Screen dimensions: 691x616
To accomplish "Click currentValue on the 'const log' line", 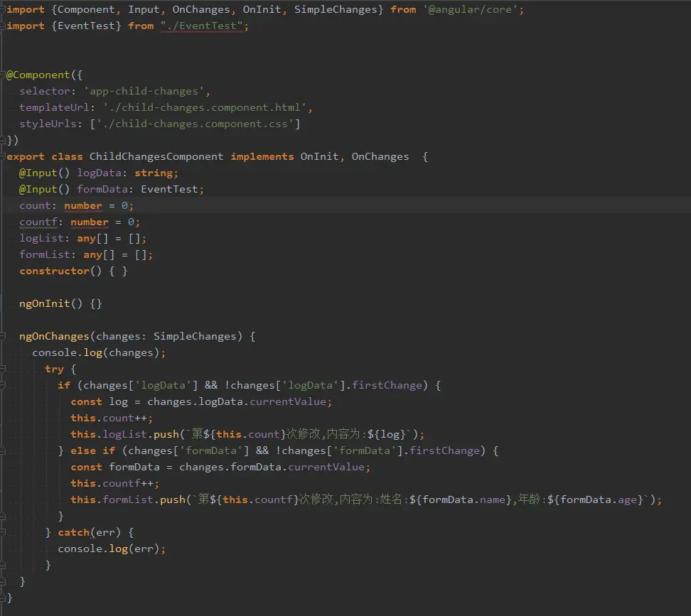I will pos(288,401).
